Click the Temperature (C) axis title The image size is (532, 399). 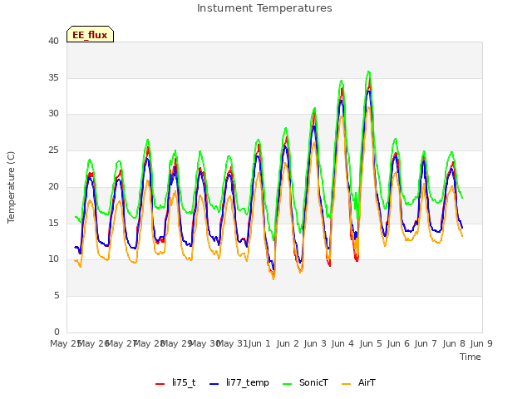click(x=11, y=187)
